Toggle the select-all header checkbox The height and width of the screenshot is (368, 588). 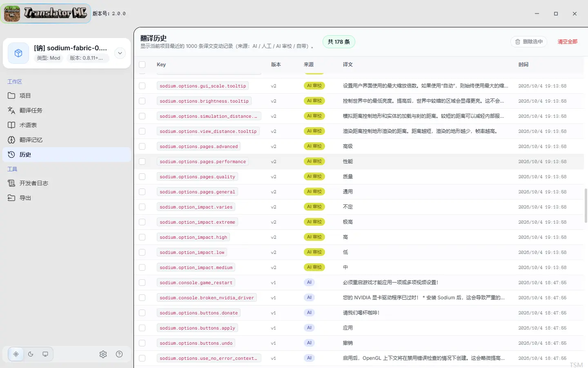(x=142, y=65)
